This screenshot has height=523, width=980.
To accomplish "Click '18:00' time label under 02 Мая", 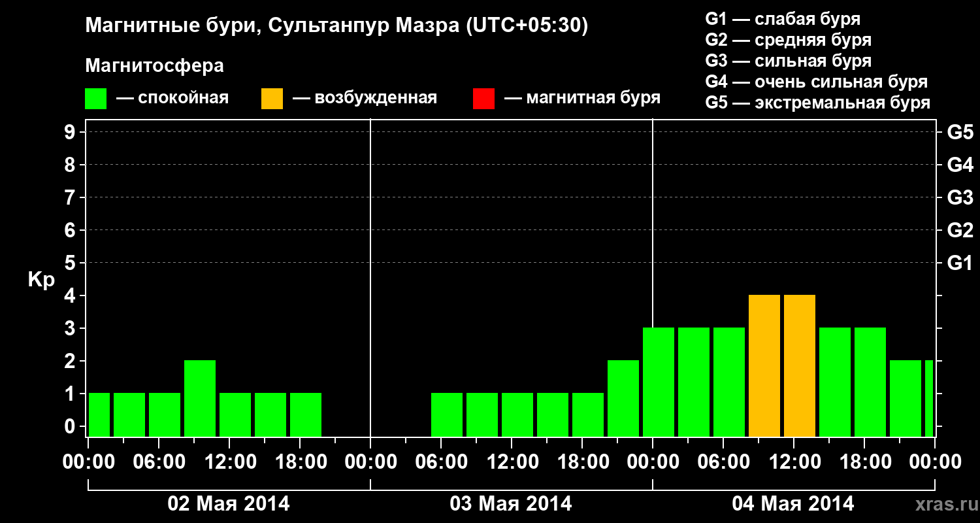I will pos(300,462).
